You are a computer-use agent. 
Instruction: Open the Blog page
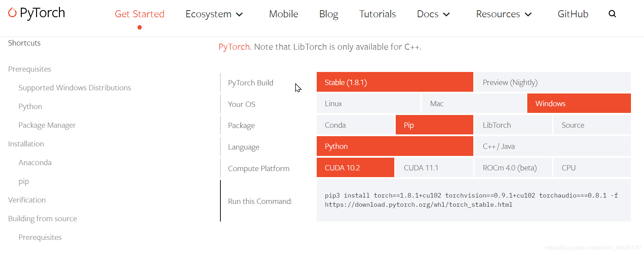pos(329,14)
